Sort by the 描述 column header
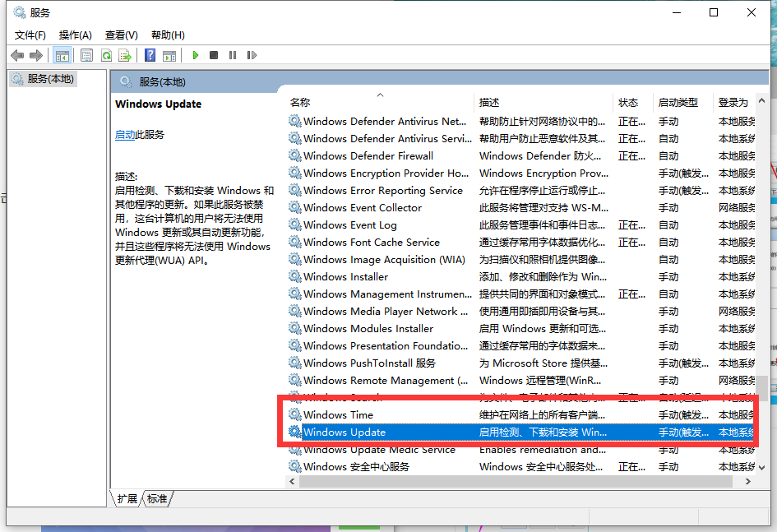The height and width of the screenshot is (532, 777). coord(543,103)
